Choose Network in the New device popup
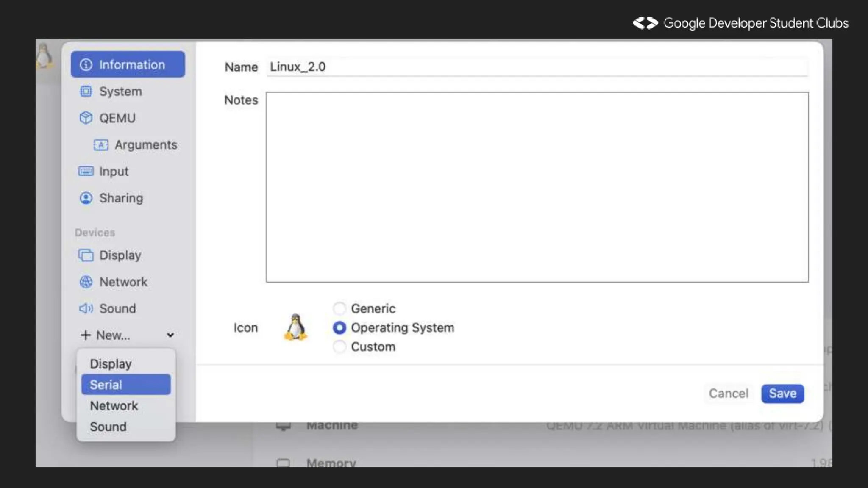The width and height of the screenshot is (868, 488). pyautogui.click(x=114, y=406)
